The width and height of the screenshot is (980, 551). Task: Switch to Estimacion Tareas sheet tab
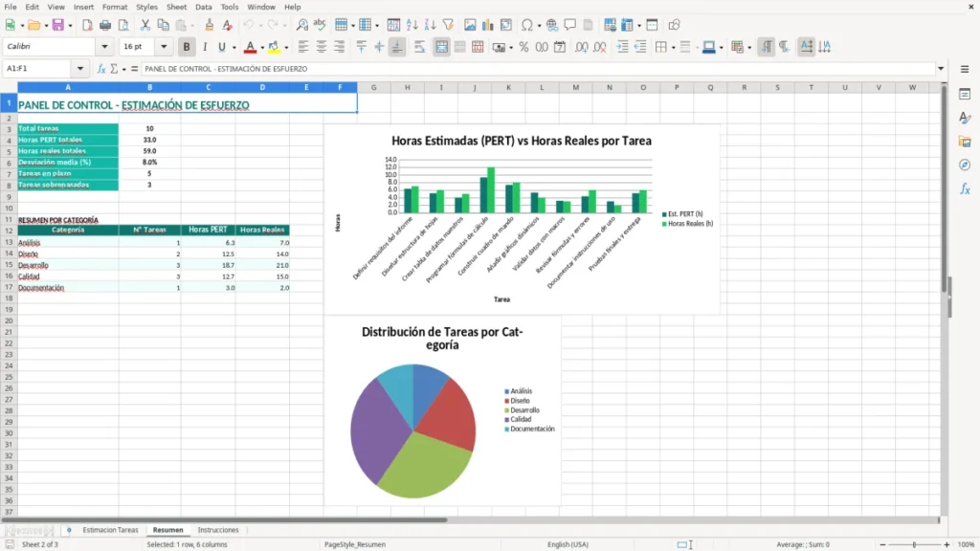click(x=110, y=530)
